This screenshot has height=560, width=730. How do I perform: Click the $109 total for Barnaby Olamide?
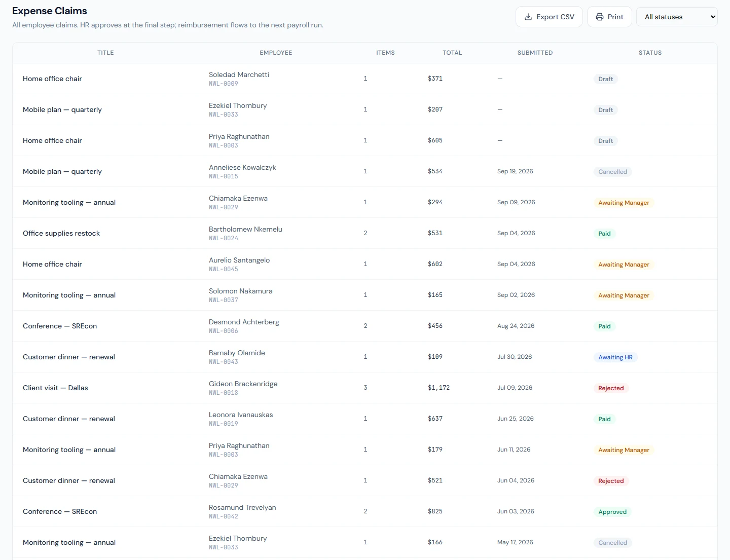coord(435,357)
